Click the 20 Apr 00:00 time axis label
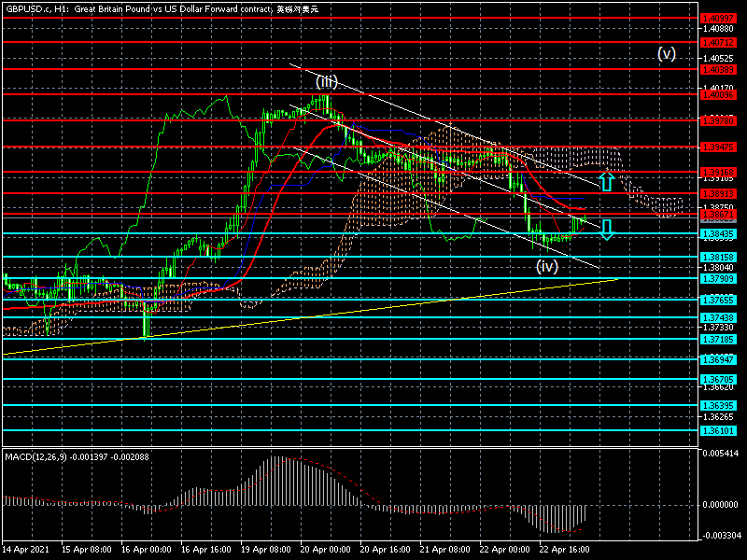The height and width of the screenshot is (560, 747). [x=325, y=549]
